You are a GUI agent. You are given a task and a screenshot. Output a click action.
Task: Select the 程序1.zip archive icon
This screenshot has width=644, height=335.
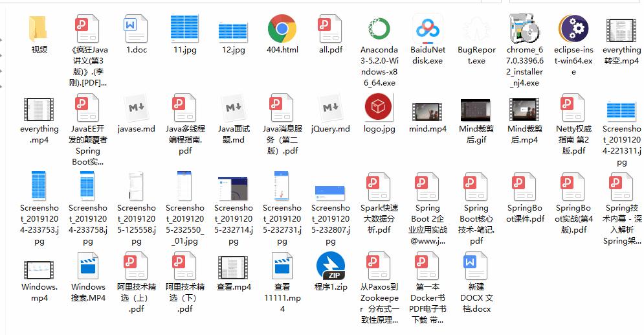pyautogui.click(x=331, y=266)
